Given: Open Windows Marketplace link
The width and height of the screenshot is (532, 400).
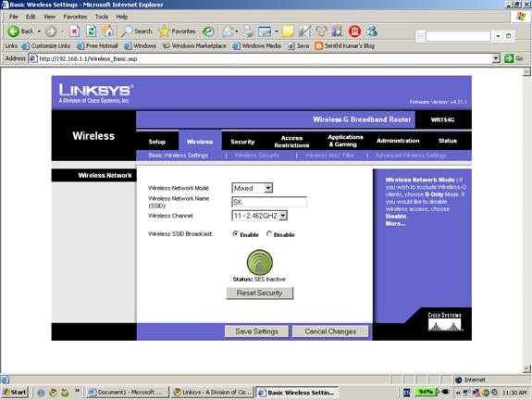Looking at the screenshot, I should coord(194,45).
